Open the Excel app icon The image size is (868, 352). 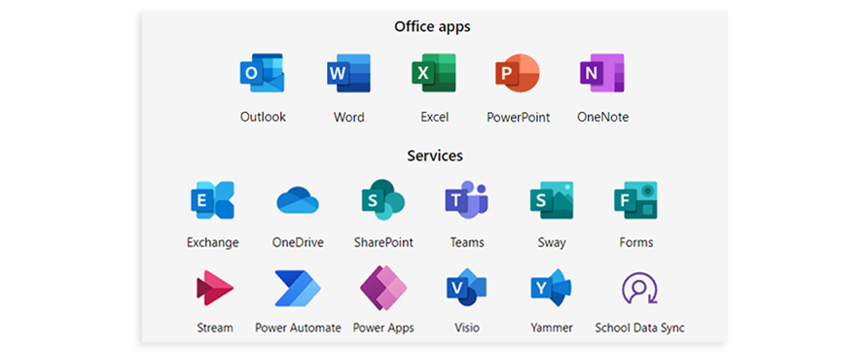coord(434,73)
